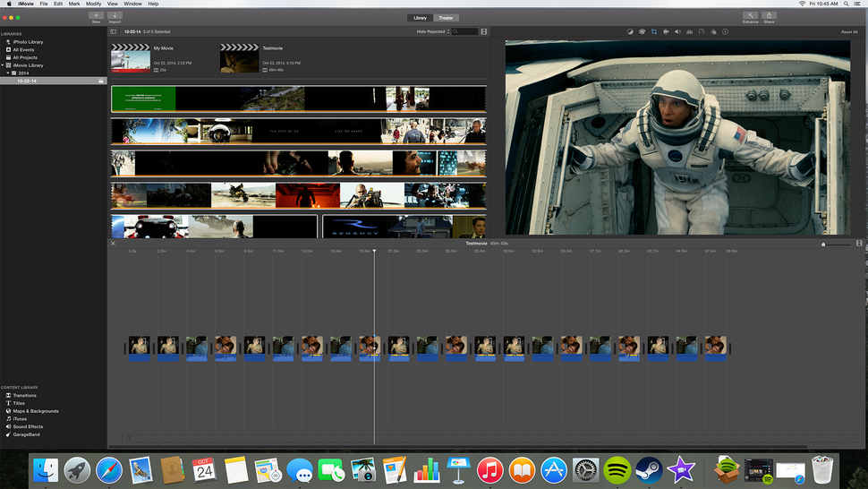Viewport: 868px width, 489px height.
Task: Show the clip information inspector
Action: click(x=725, y=31)
